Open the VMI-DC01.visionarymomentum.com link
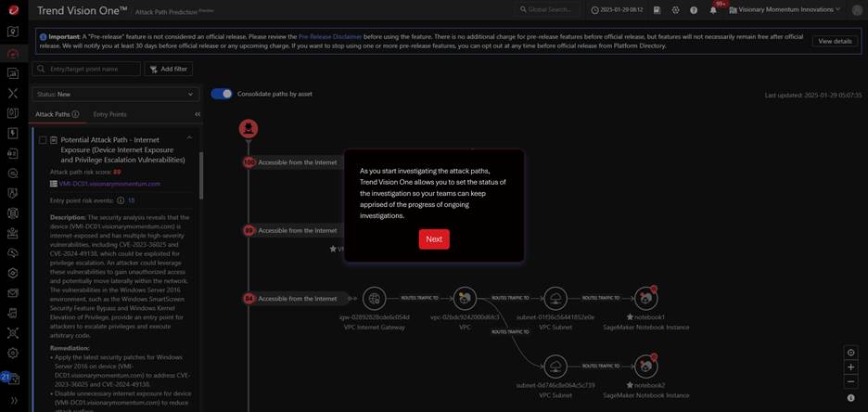The width and height of the screenshot is (868, 412). (x=109, y=184)
